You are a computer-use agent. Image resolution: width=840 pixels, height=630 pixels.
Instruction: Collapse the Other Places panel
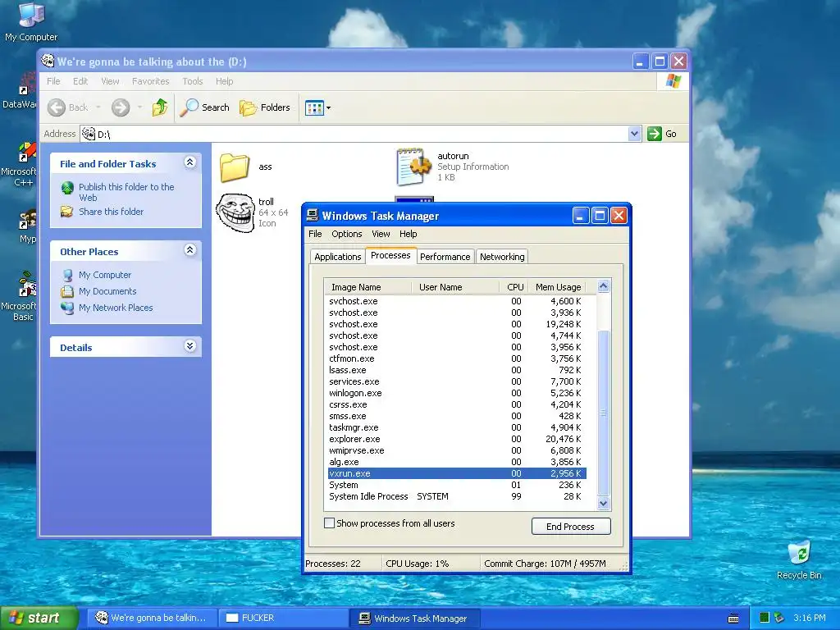point(189,249)
